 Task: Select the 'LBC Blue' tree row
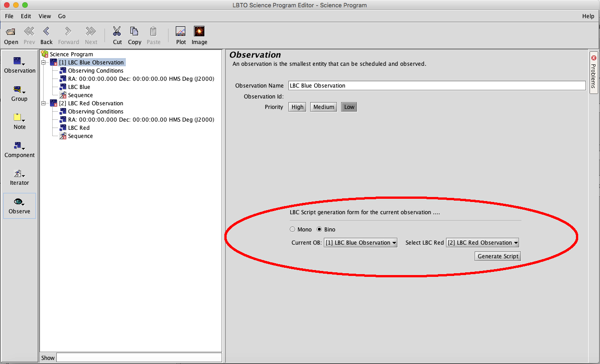pos(79,87)
